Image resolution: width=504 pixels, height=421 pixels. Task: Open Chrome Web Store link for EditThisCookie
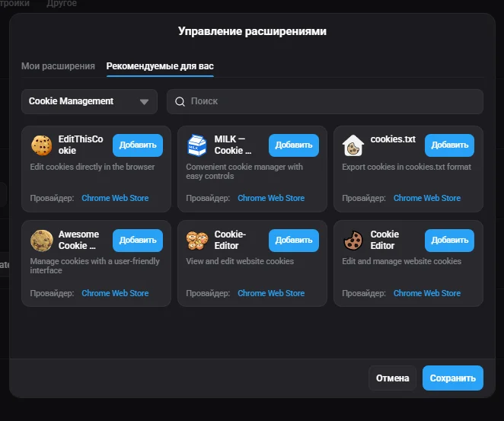[x=115, y=198]
